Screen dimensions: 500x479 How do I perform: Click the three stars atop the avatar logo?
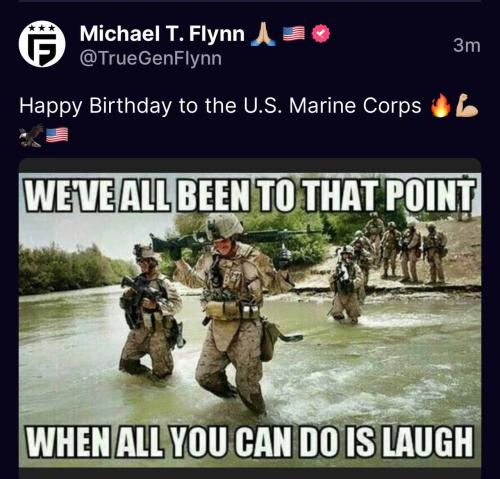pos(42,28)
